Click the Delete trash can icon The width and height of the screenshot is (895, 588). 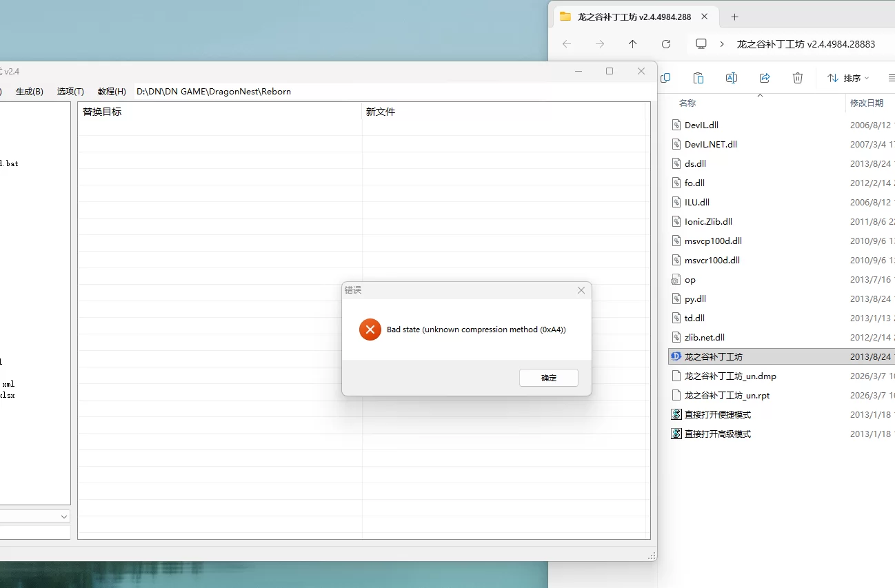798,78
